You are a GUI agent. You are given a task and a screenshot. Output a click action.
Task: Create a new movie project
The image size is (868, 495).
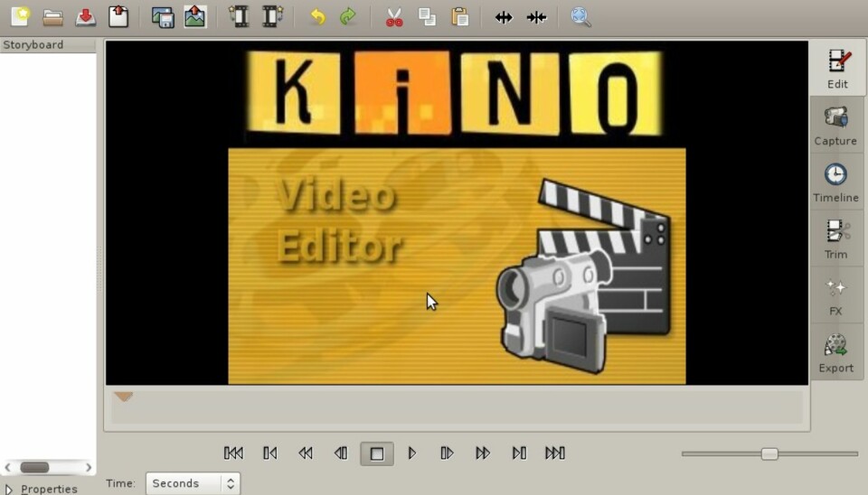[x=21, y=16]
